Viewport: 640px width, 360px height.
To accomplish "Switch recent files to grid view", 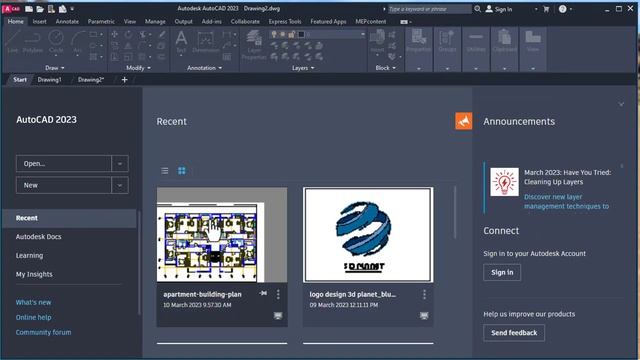I will coord(182,171).
